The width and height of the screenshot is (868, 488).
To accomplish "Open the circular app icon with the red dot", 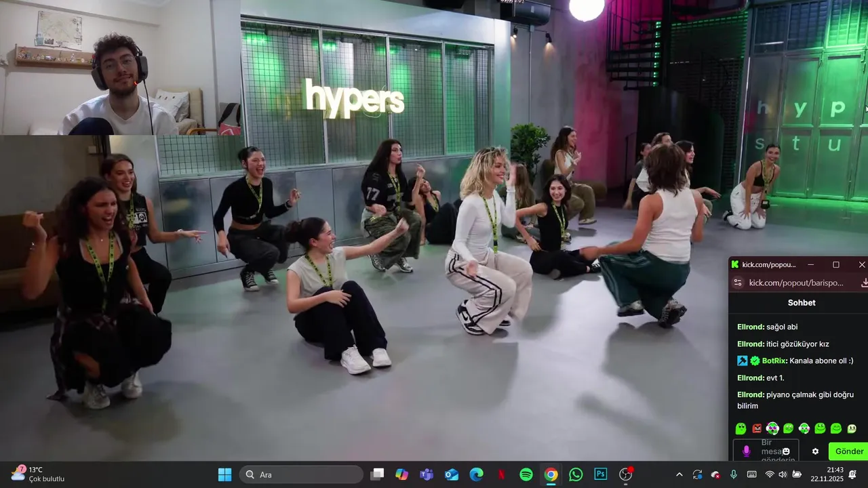I will point(626,474).
